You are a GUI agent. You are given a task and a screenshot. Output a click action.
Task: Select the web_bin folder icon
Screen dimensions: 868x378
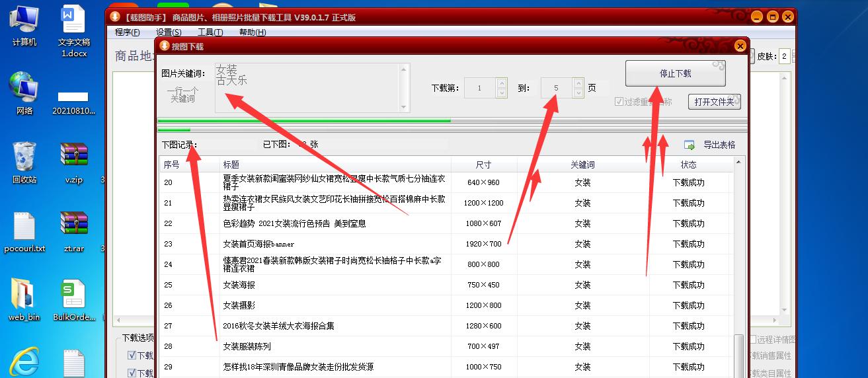point(24,300)
